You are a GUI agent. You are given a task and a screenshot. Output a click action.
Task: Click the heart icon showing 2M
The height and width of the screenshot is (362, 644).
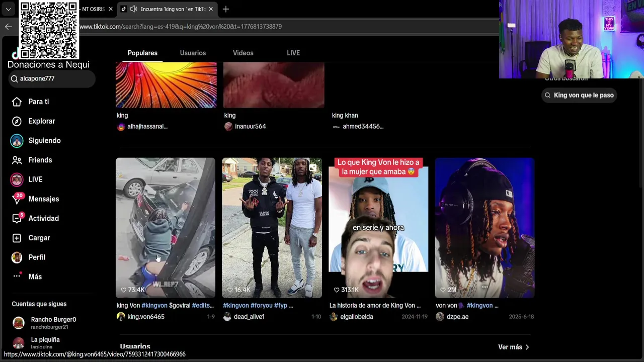(x=443, y=290)
